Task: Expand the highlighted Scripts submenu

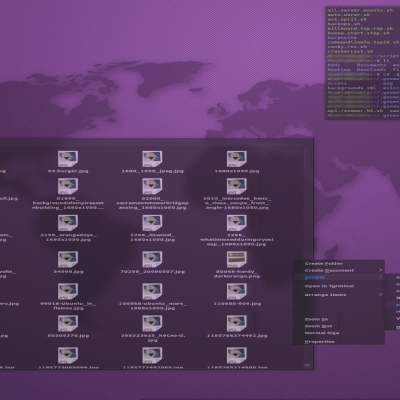Action: click(338, 277)
